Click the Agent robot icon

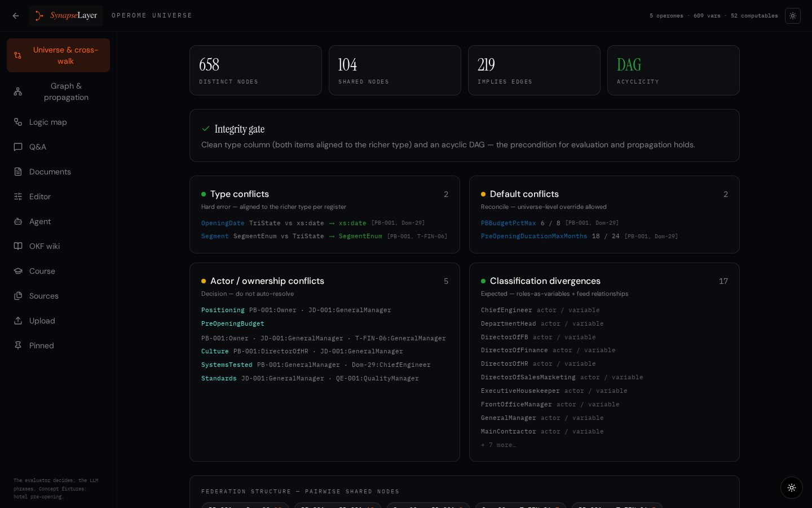(x=18, y=221)
